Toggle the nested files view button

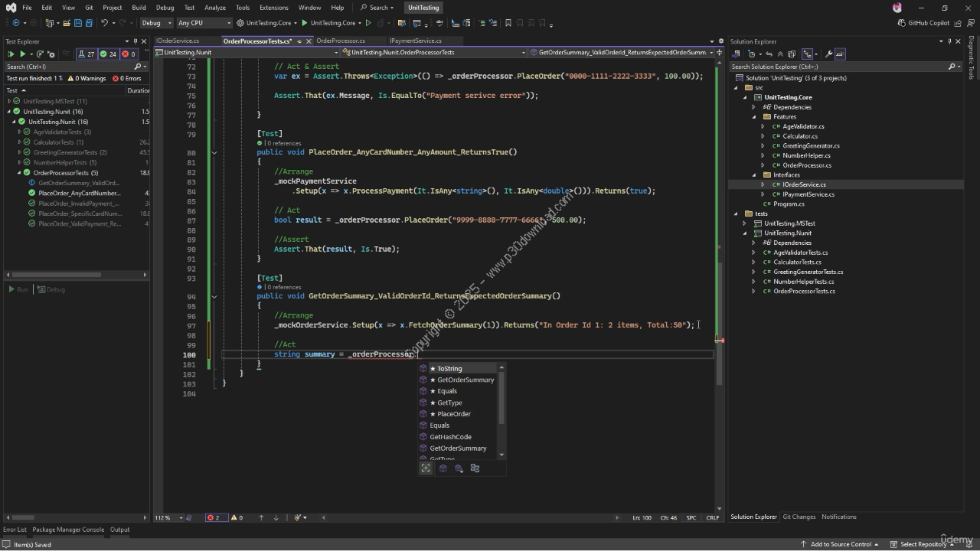807,54
